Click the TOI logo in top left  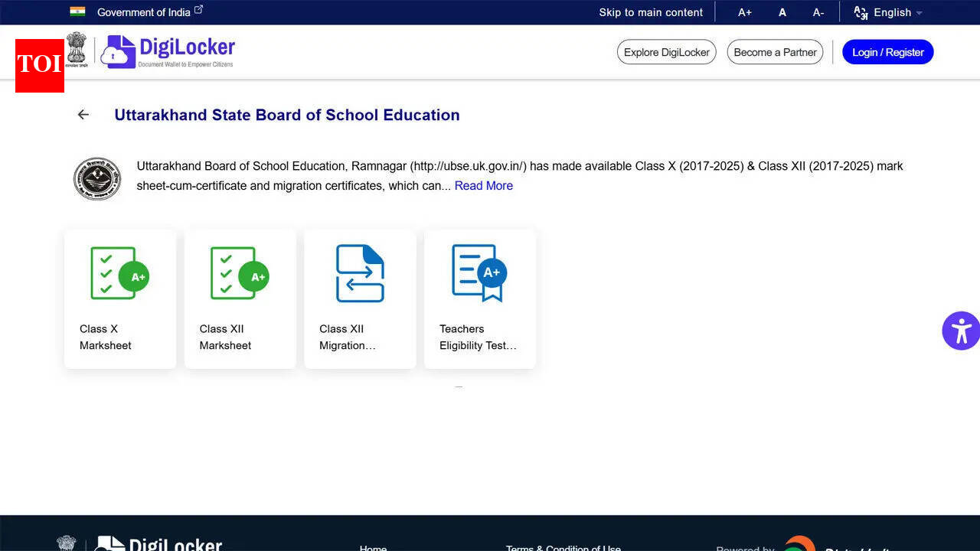coord(39,65)
